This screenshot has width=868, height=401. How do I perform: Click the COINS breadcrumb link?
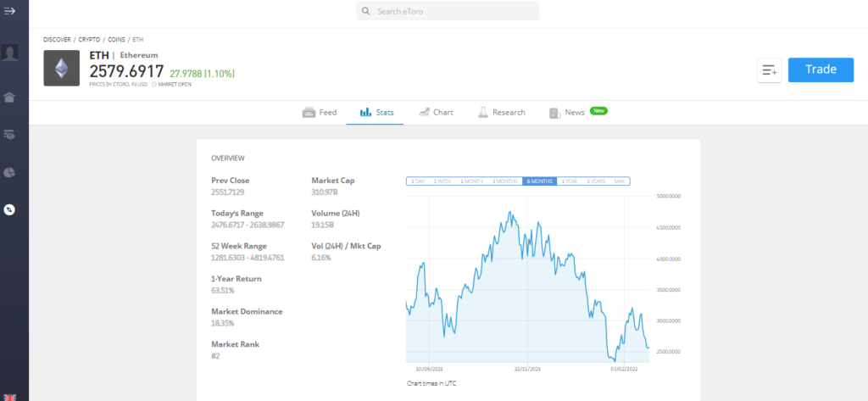click(x=116, y=40)
